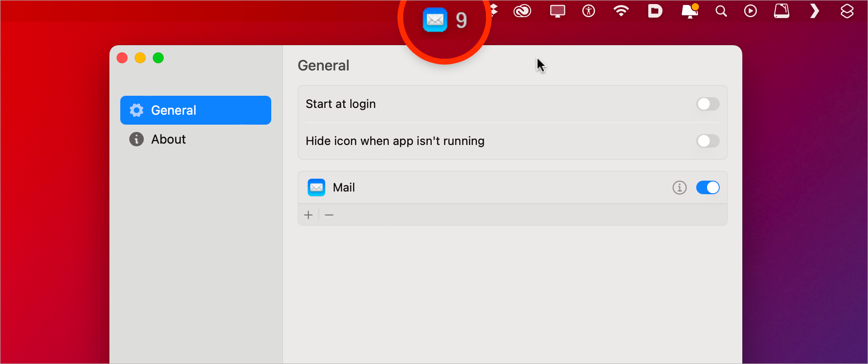Open Adobe Creative Cloud menu bar icon
This screenshot has width=868, height=364.
[522, 11]
